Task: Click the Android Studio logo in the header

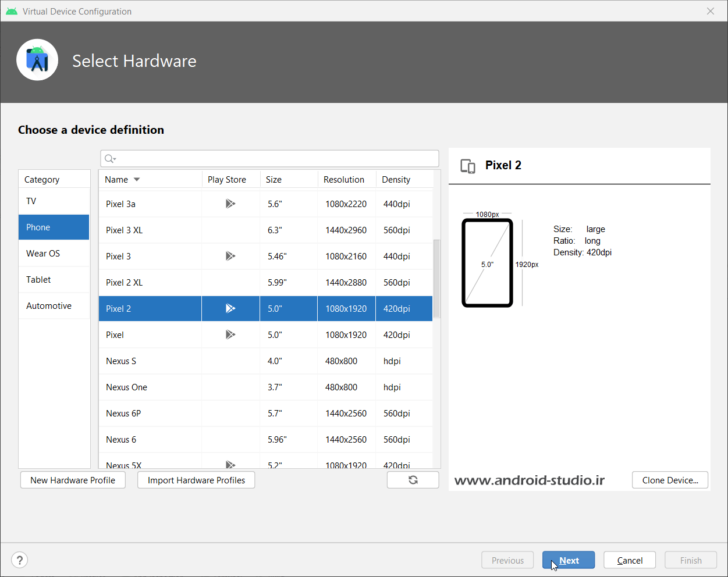Action: (37, 60)
